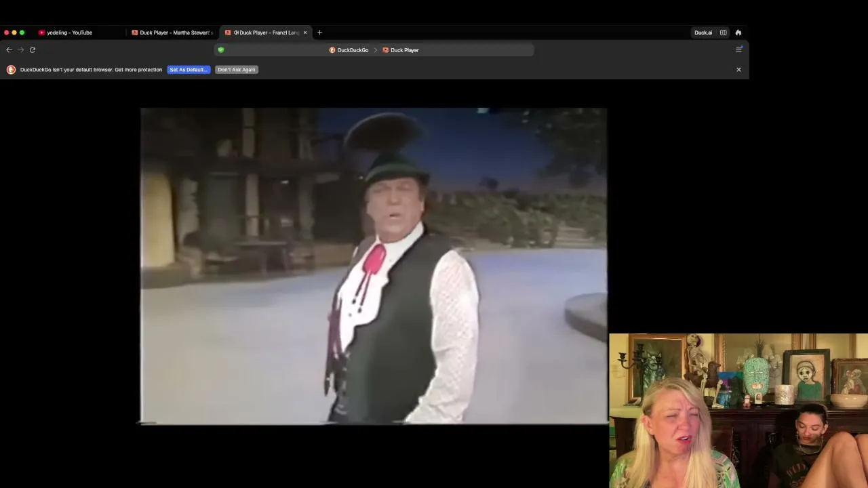The image size is (868, 488).
Task: Open a new browser tab
Action: [x=319, y=33]
